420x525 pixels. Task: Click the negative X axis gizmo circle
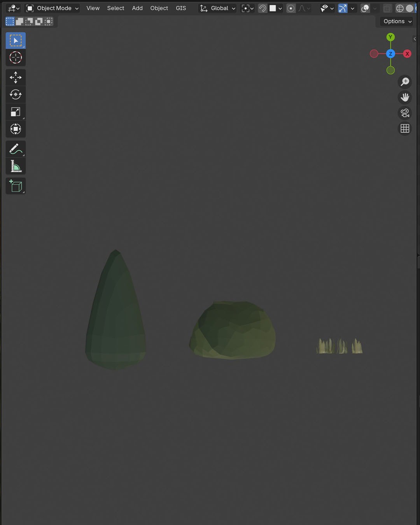(x=374, y=54)
